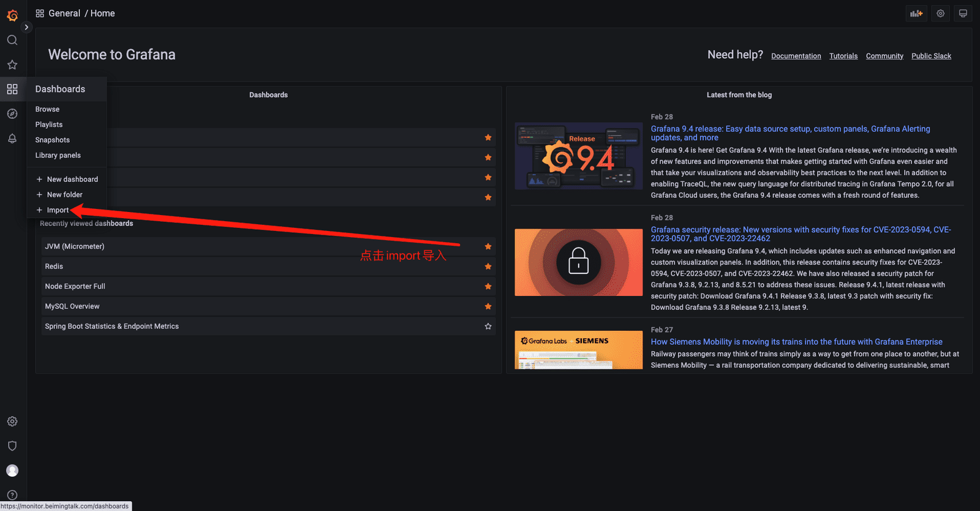The width and height of the screenshot is (980, 511).
Task: Open the Alerting bell icon
Action: pyautogui.click(x=12, y=138)
